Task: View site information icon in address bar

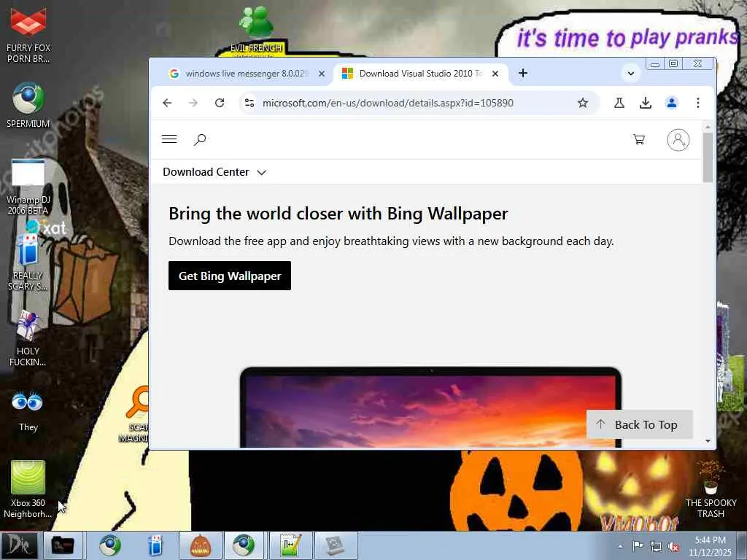Action: (x=249, y=103)
